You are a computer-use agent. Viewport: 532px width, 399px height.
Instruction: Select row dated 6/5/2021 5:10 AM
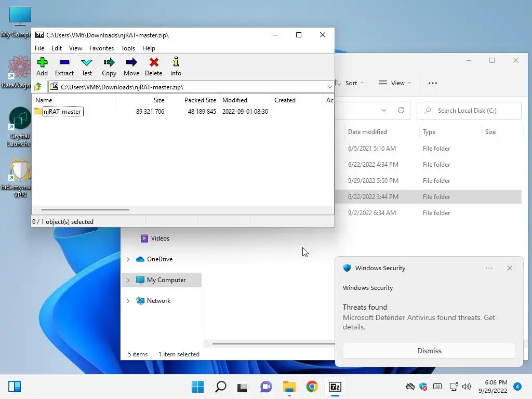[x=428, y=148]
